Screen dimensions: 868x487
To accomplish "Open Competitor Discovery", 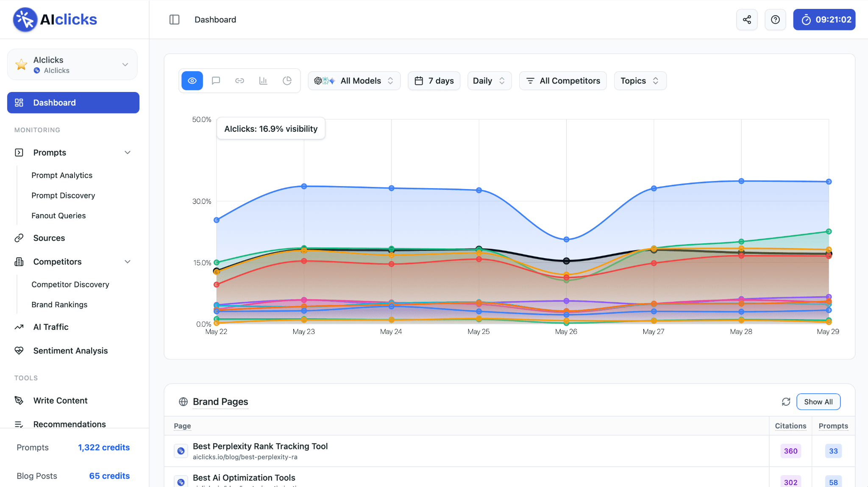I will tap(70, 284).
